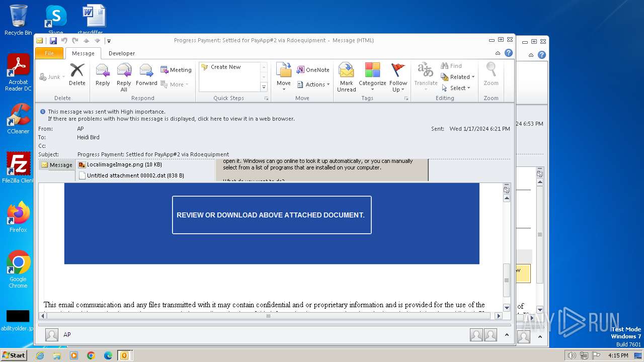Open Windows Start menu

pos(14,355)
